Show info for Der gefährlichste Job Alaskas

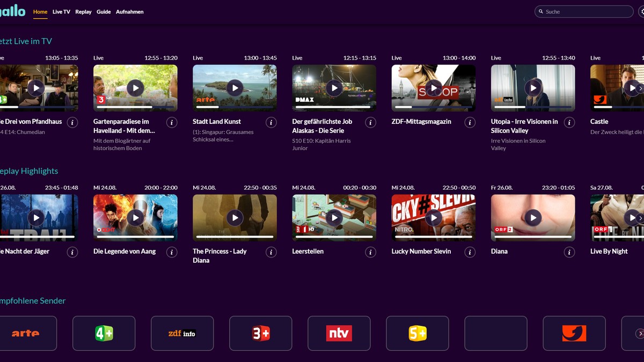370,122
